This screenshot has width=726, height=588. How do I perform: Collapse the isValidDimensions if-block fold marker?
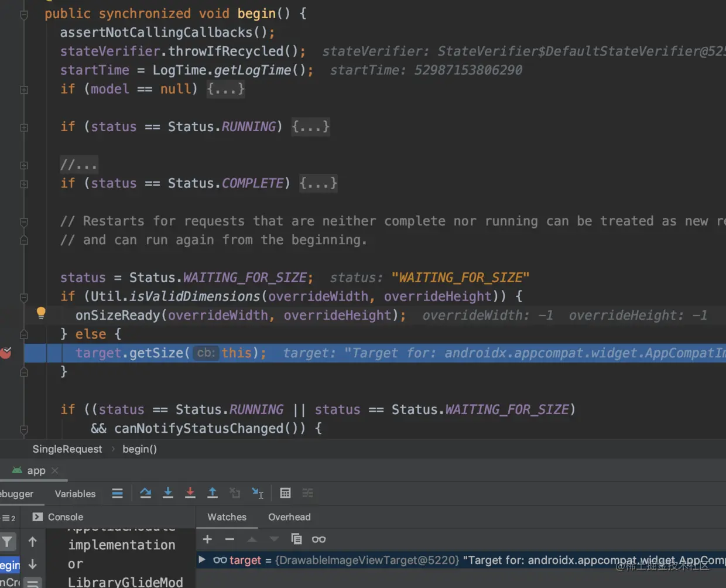coord(24,297)
